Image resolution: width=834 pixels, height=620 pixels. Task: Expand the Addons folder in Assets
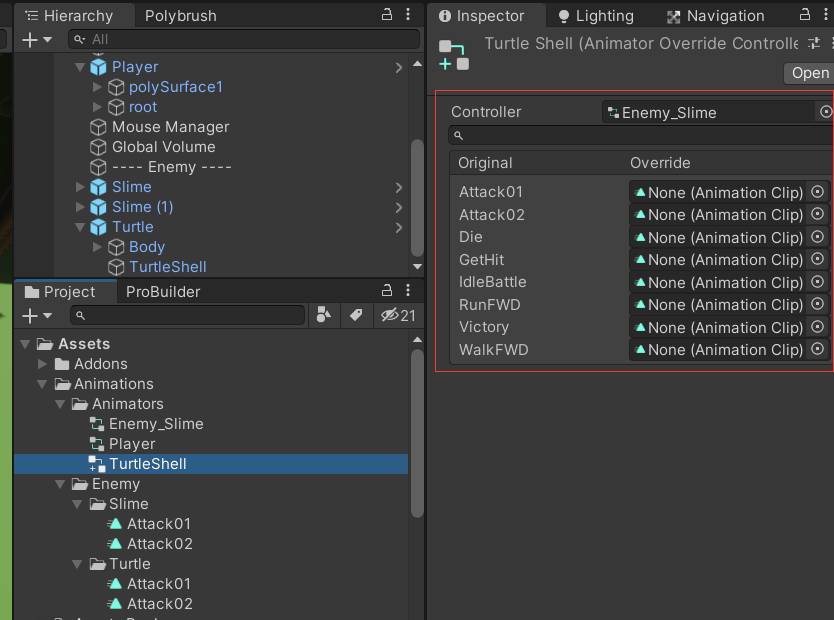tap(43, 364)
